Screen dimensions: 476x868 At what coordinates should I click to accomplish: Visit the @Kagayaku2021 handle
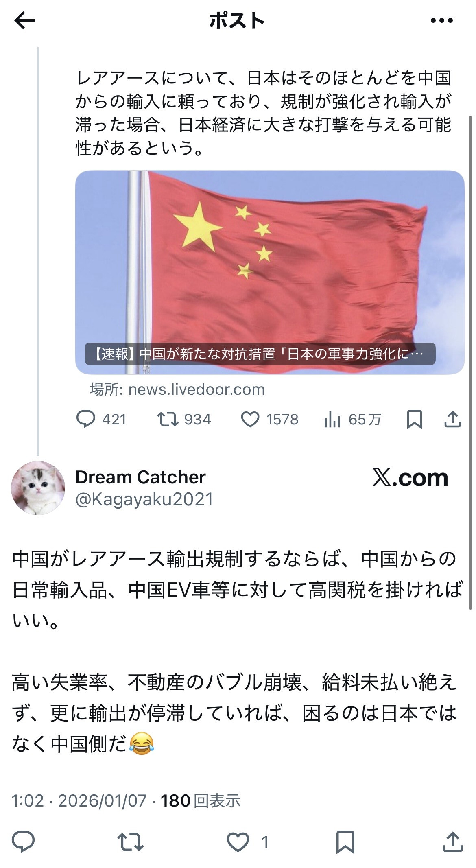(144, 499)
